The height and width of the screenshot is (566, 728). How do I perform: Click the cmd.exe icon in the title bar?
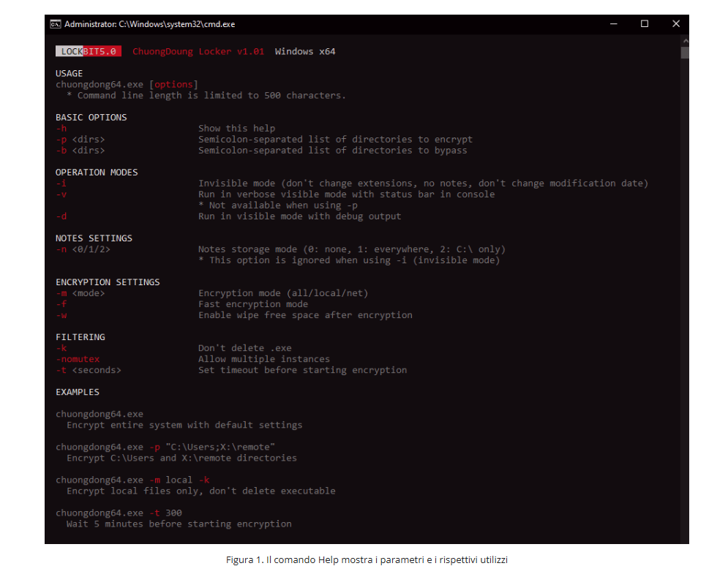(x=56, y=24)
